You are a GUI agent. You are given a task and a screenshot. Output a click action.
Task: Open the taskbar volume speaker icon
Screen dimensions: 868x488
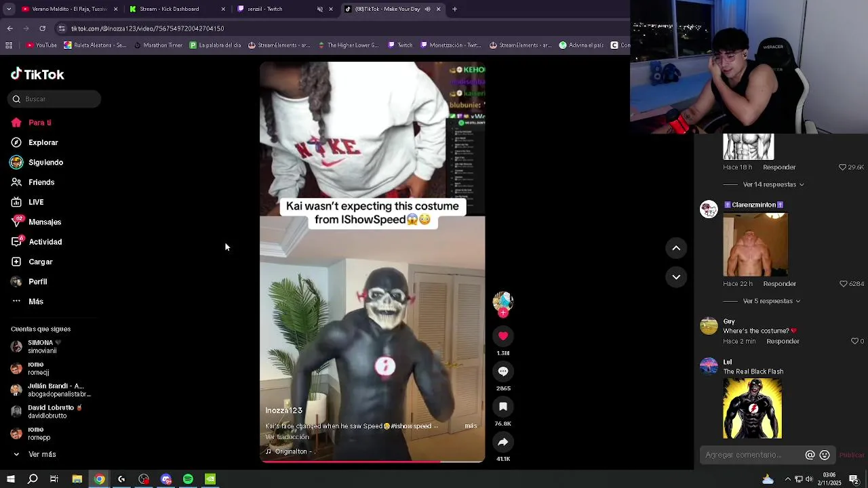pos(809,479)
